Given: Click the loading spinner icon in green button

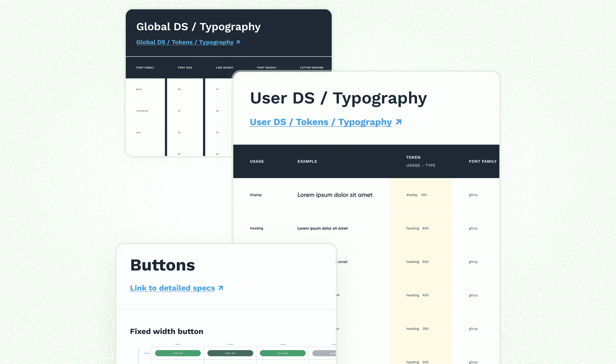Looking at the screenshot, I should pos(278,353).
